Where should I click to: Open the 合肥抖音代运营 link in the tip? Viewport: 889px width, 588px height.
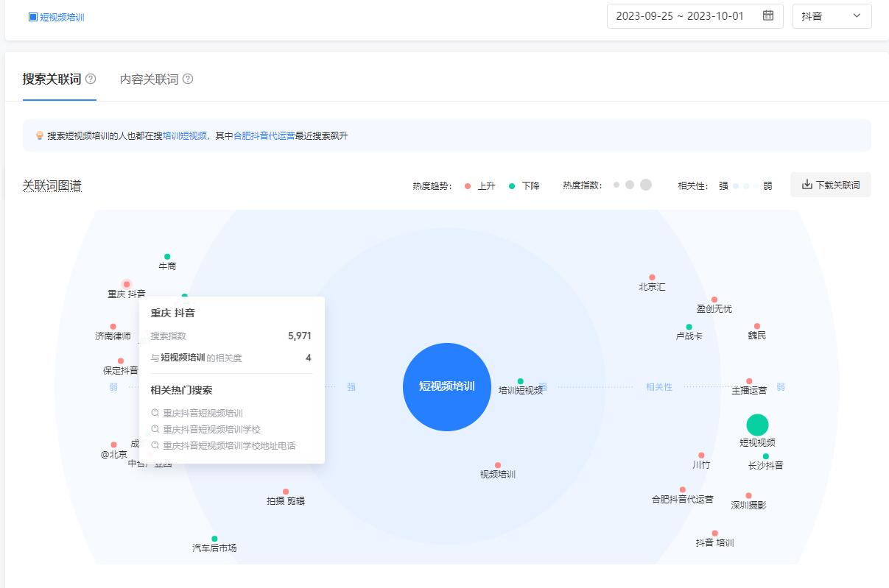264,135
